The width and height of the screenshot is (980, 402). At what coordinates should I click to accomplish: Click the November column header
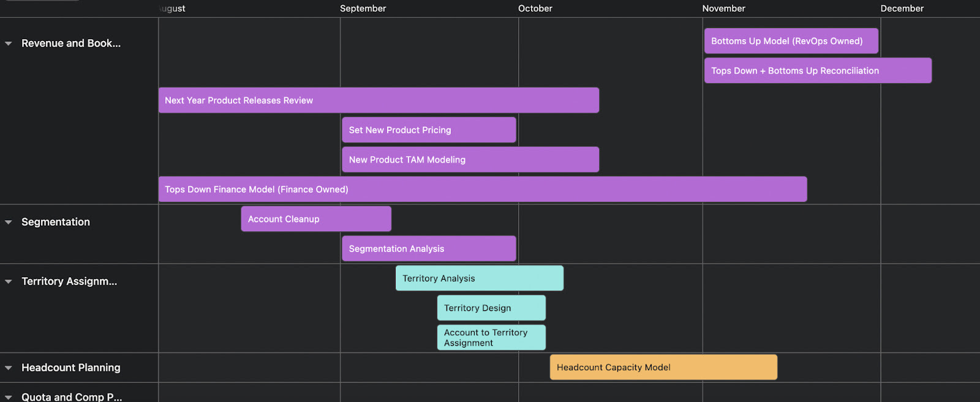tap(723, 9)
